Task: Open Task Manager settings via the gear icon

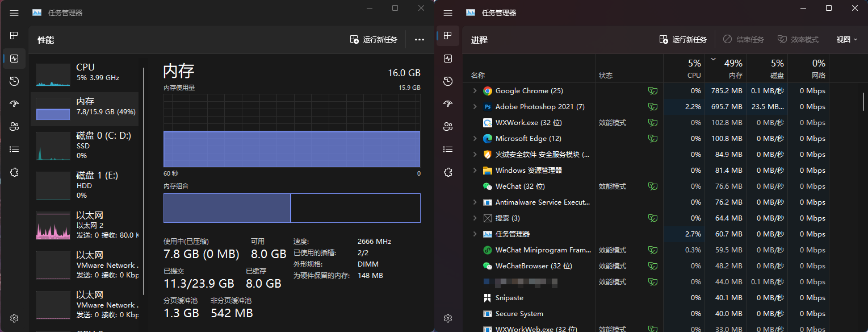Action: (447, 318)
